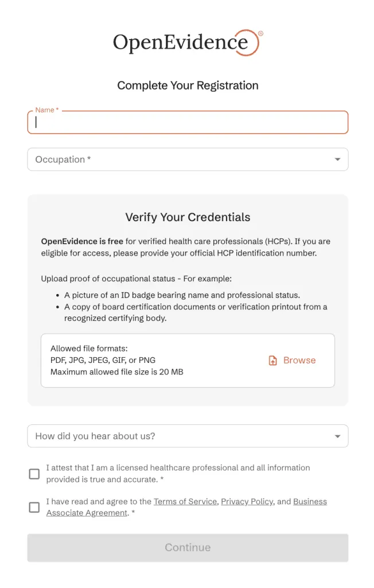Click the 'Allowed file formats' text
The width and height of the screenshot is (374, 588).
click(89, 349)
